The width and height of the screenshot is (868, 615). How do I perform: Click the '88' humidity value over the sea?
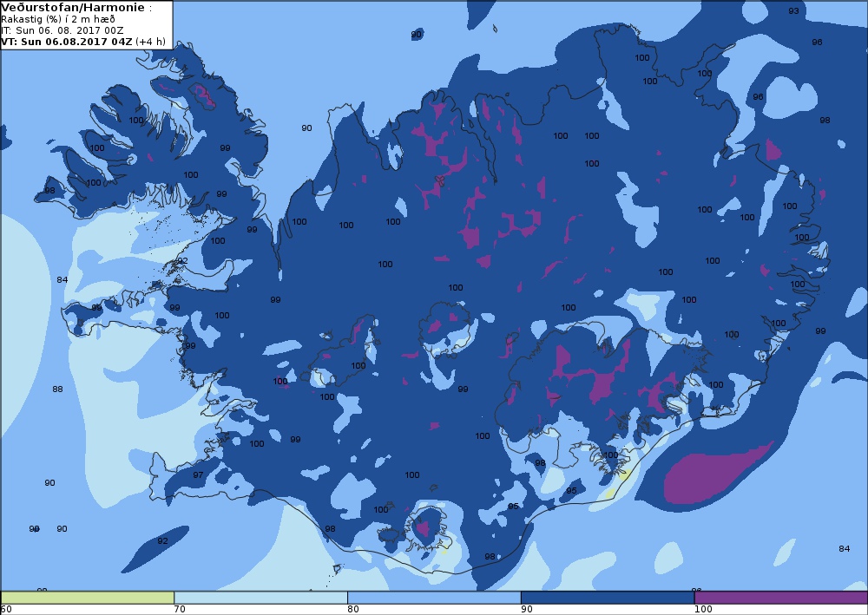point(57,389)
